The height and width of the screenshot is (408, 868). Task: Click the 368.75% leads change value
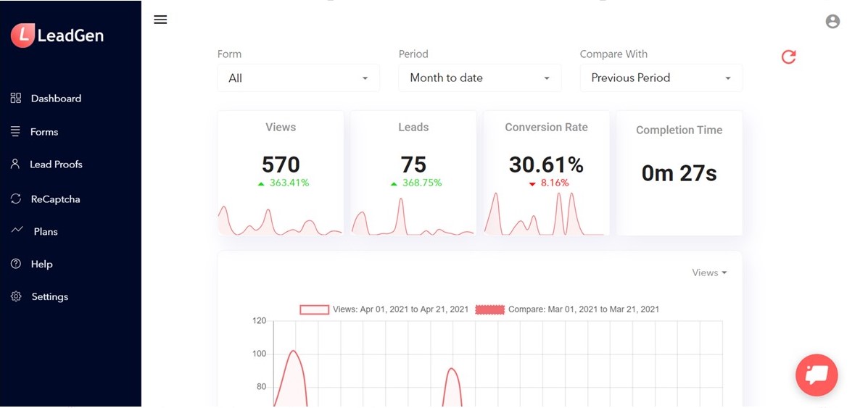tap(422, 183)
